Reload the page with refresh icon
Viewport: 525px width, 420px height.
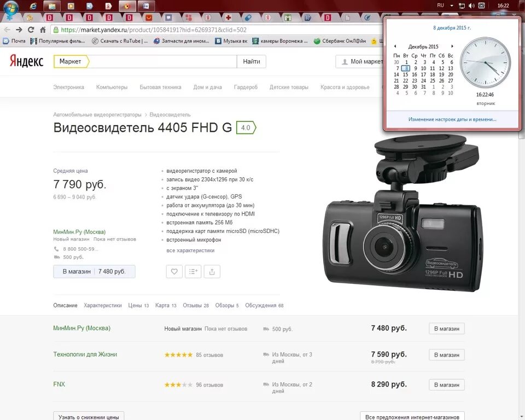click(x=31, y=30)
